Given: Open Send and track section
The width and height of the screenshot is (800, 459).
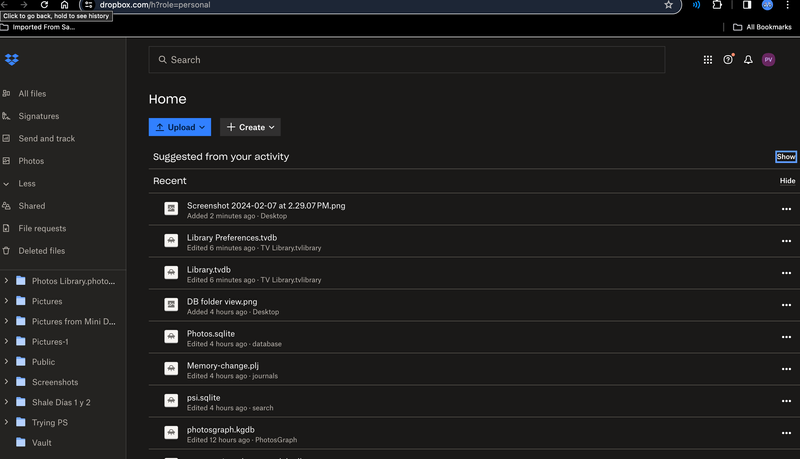Looking at the screenshot, I should pos(46,138).
